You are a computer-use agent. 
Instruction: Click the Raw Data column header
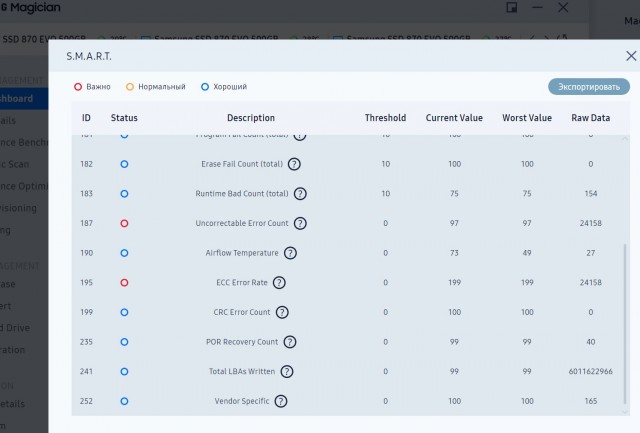(x=591, y=118)
